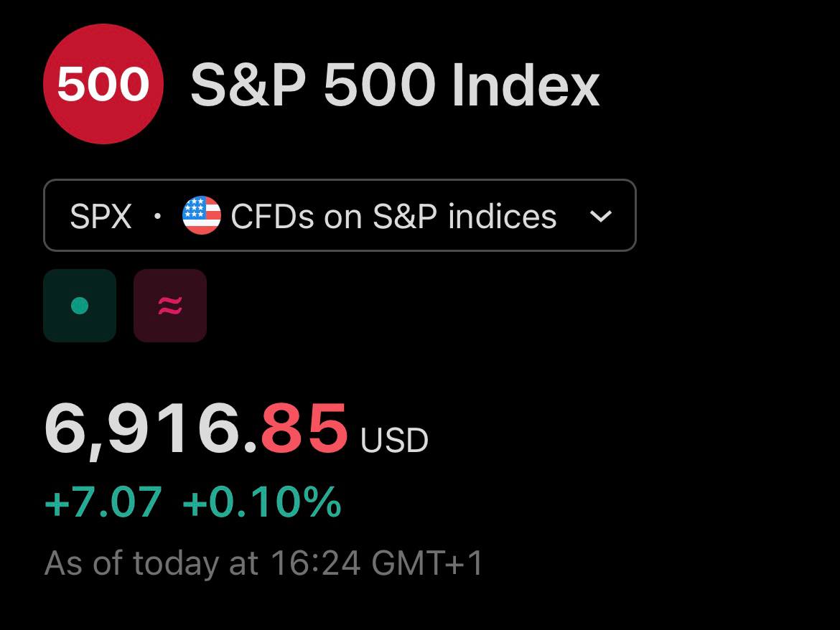Click the SPX ticker symbol label
The height and width of the screenshot is (630, 840).
[x=101, y=216]
